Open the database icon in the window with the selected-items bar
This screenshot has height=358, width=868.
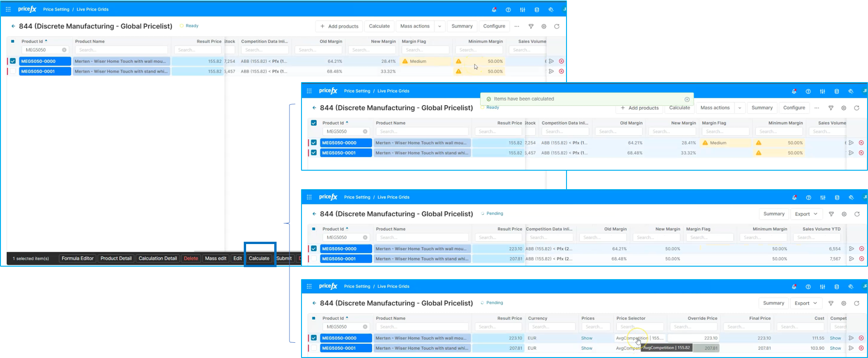(x=536, y=10)
